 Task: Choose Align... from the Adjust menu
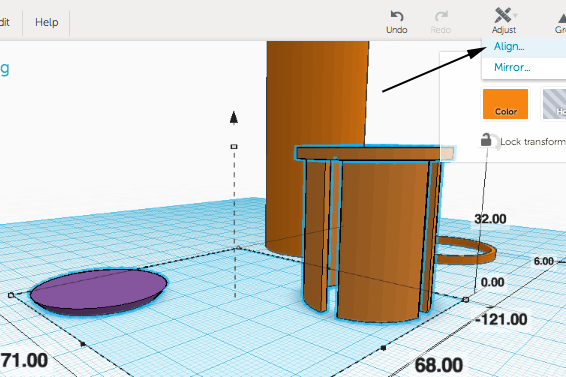coord(509,47)
